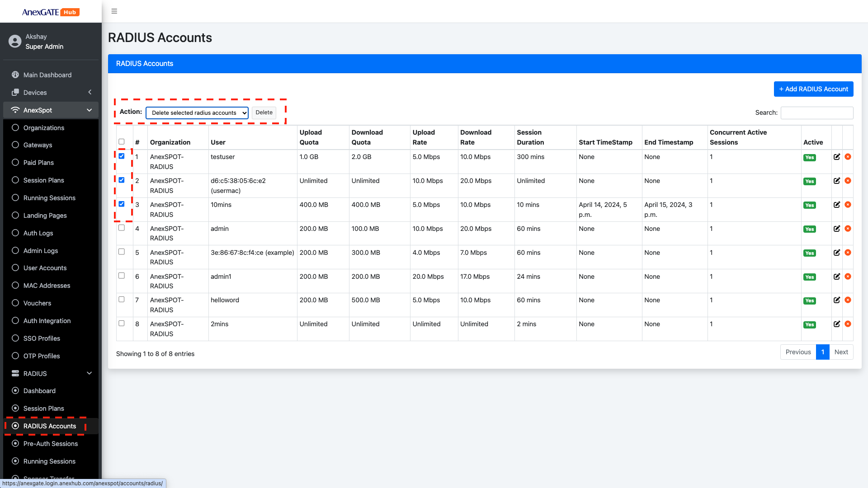Click edit icon for admin1 row

coord(837,277)
